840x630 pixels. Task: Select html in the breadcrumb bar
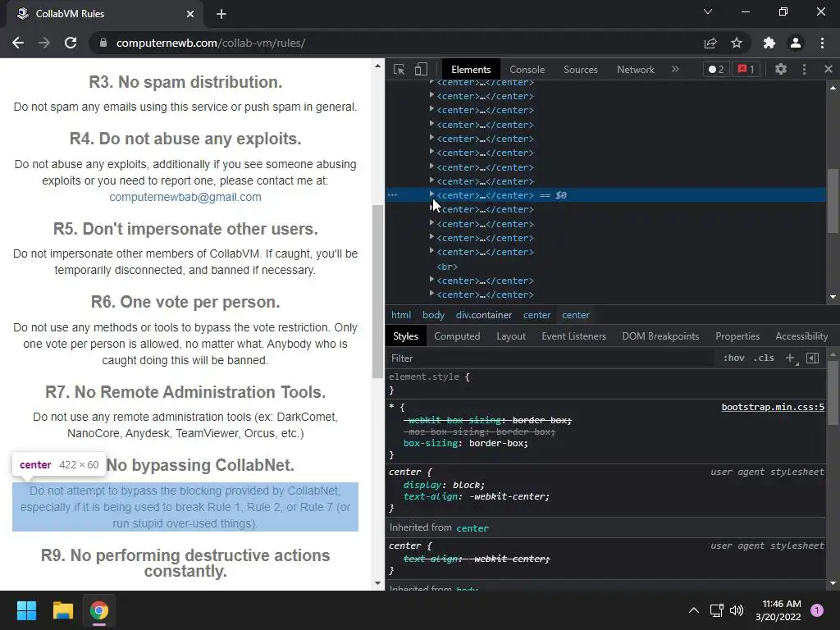tap(400, 315)
